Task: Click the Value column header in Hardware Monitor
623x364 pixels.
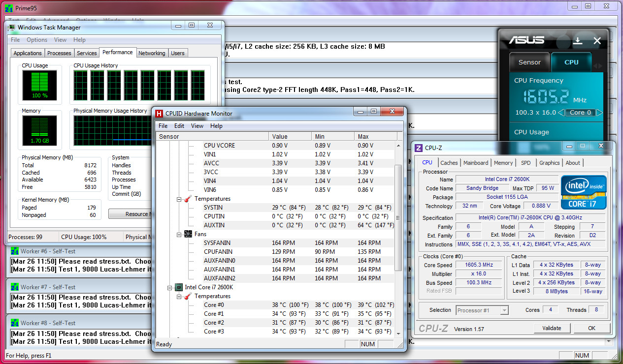Action: (x=290, y=136)
